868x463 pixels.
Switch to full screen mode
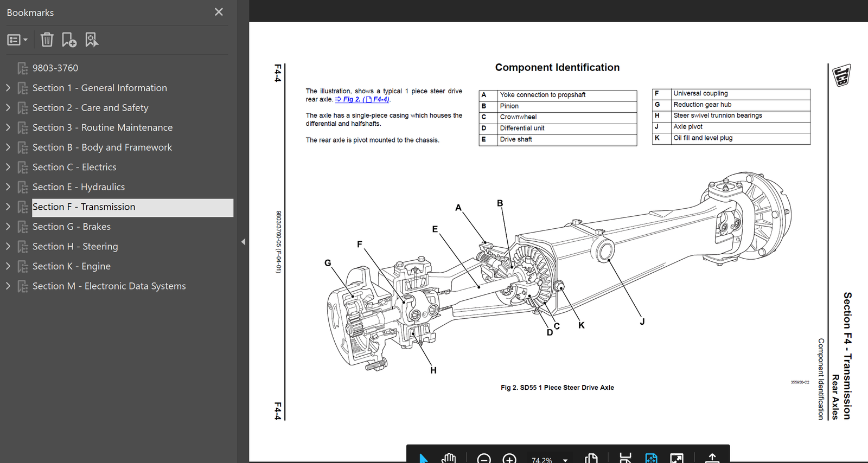pyautogui.click(x=676, y=459)
